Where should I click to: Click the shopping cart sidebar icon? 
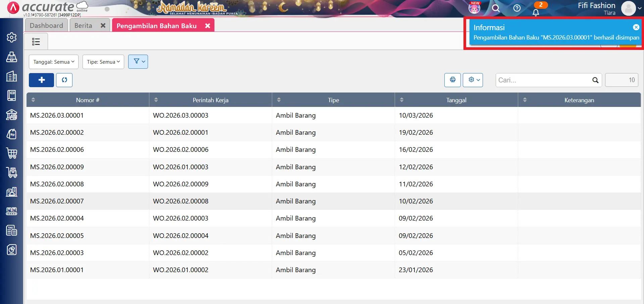(x=12, y=153)
